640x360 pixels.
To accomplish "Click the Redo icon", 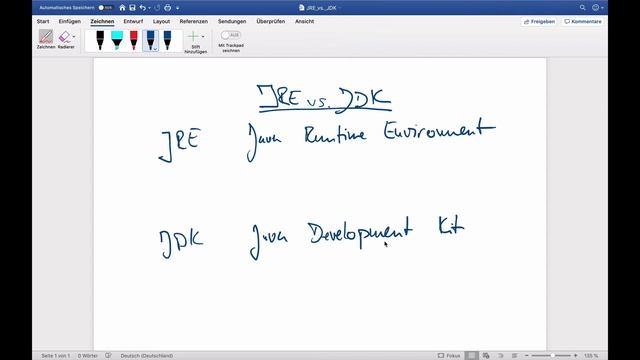I will tap(158, 7).
